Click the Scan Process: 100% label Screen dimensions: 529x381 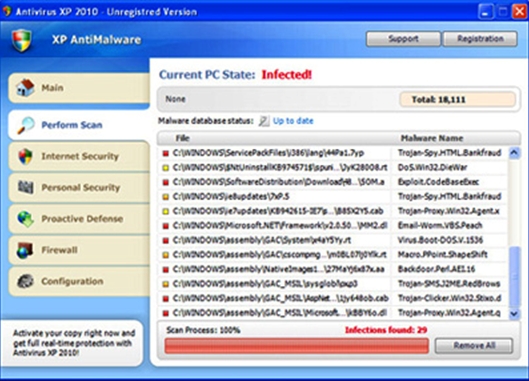tap(203, 330)
